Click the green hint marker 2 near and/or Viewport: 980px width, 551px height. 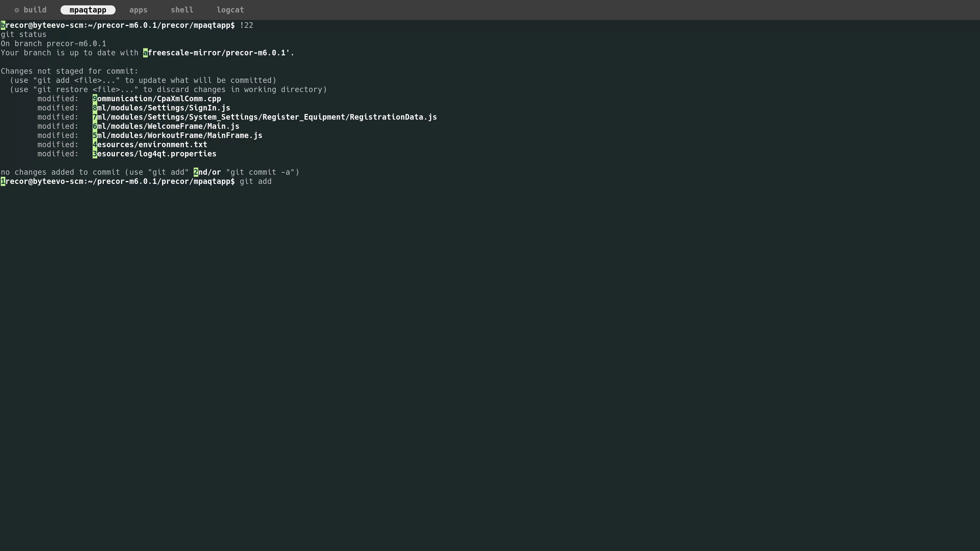195,172
